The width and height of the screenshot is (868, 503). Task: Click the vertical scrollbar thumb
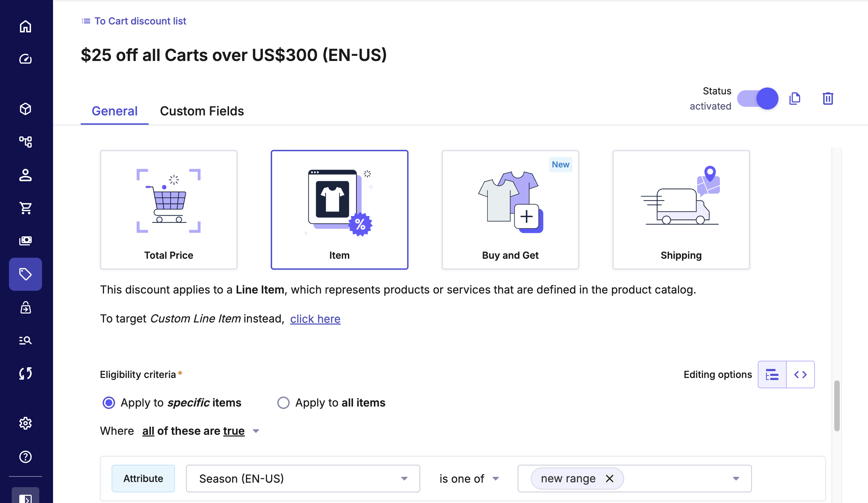[837, 406]
